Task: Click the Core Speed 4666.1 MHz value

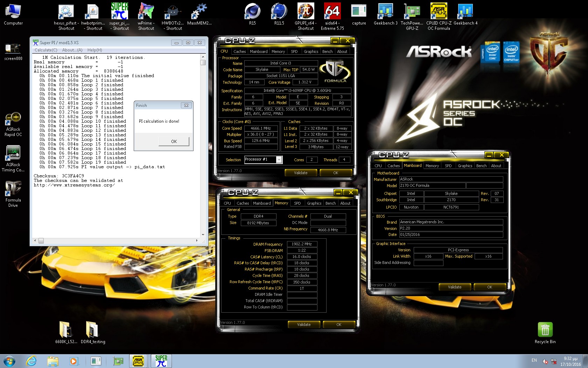Action: click(261, 129)
